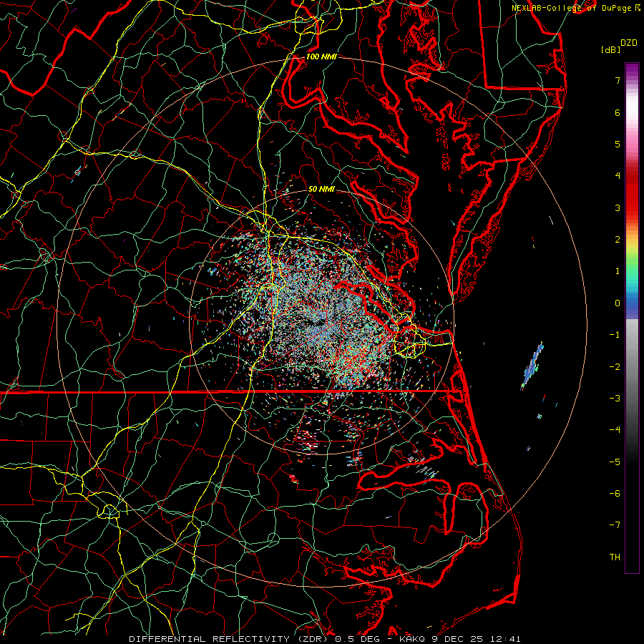Click the Differential Reflectivity caption at the bottom
644x644 pixels.
point(324,639)
